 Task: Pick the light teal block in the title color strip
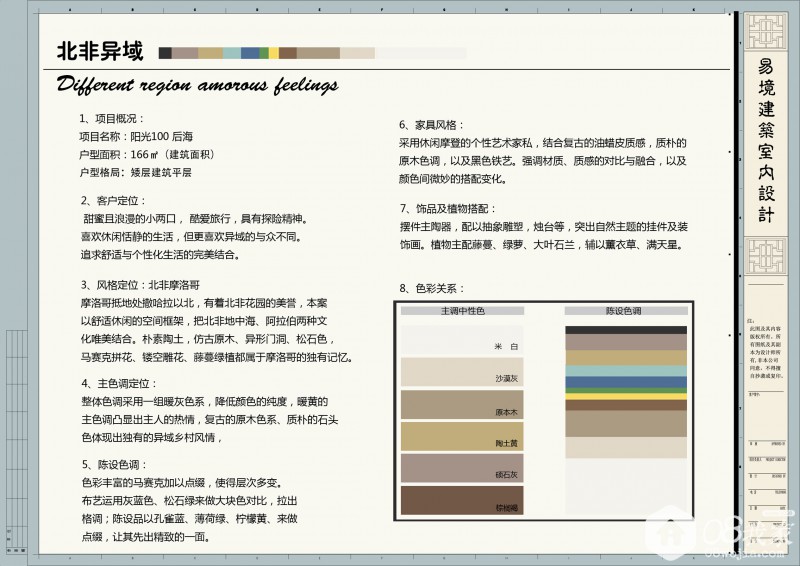(x=231, y=52)
